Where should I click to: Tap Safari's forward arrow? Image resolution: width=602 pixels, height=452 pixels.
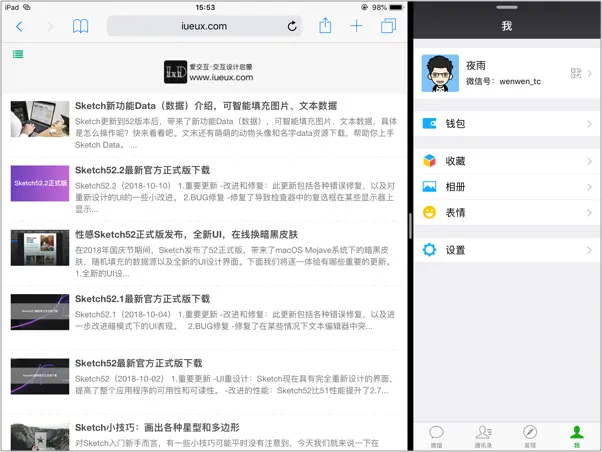[x=50, y=26]
